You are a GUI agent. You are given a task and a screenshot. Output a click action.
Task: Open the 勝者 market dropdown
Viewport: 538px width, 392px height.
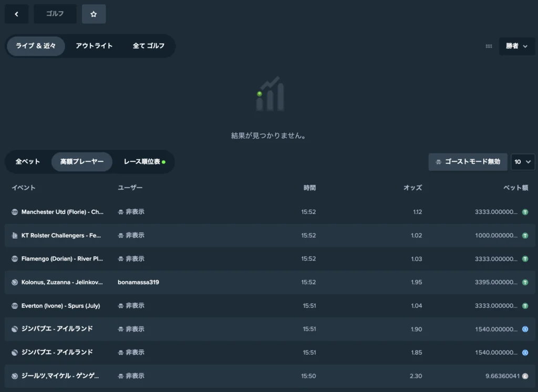(516, 46)
